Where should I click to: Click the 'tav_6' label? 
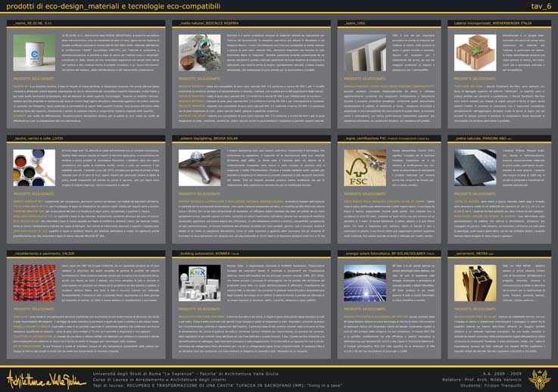click(541, 6)
